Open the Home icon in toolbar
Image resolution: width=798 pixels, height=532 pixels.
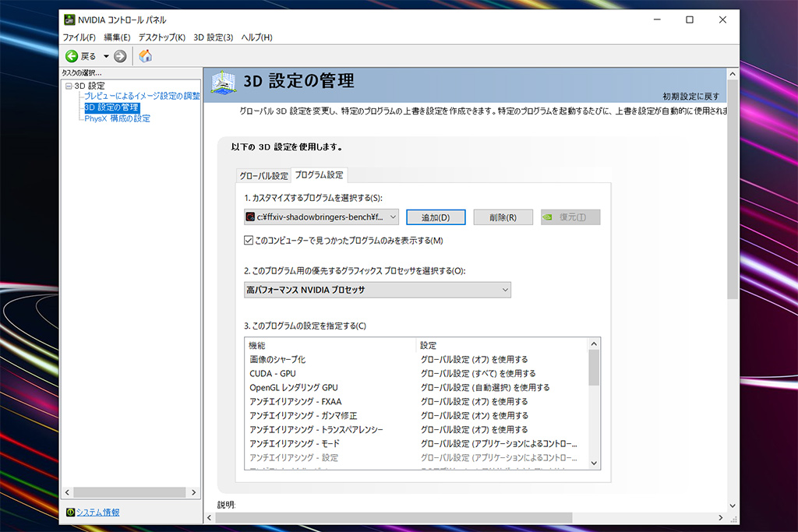[146, 56]
